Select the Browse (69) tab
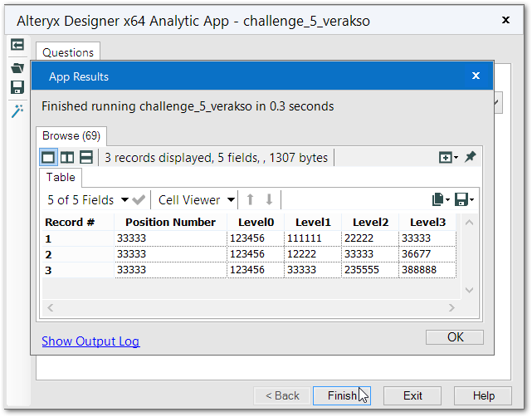This screenshot has width=532, height=417. tap(71, 135)
